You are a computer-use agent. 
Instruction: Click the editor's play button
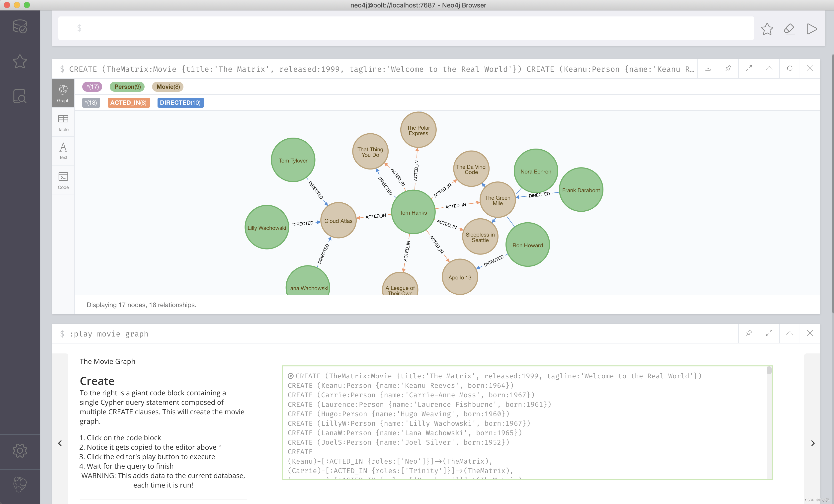(x=812, y=29)
